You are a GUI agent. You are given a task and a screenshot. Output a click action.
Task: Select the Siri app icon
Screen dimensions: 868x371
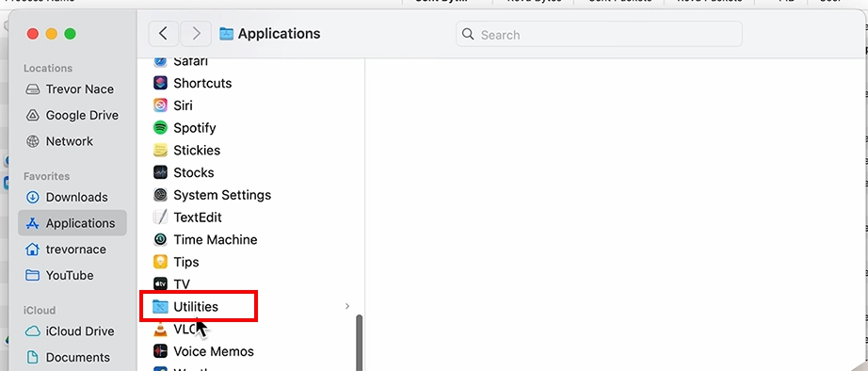[161, 105]
